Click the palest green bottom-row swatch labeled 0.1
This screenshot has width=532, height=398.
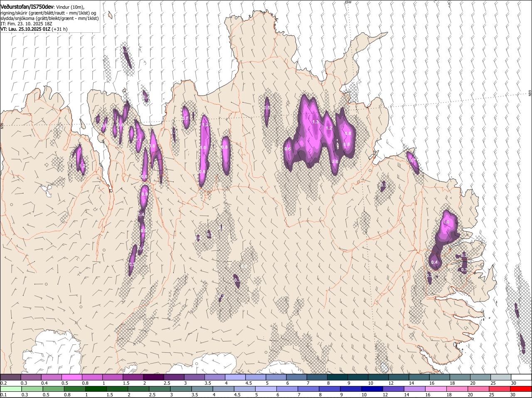point(11,389)
